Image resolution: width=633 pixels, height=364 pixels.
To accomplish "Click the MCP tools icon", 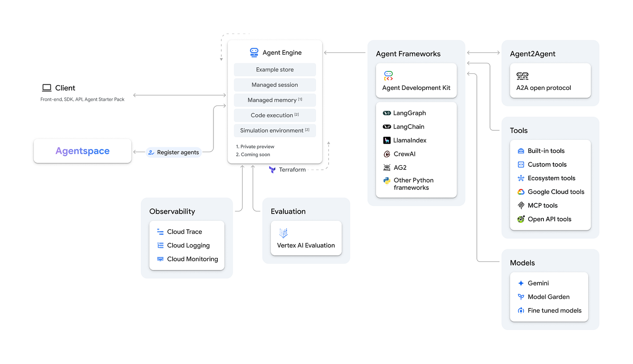I will tap(520, 205).
